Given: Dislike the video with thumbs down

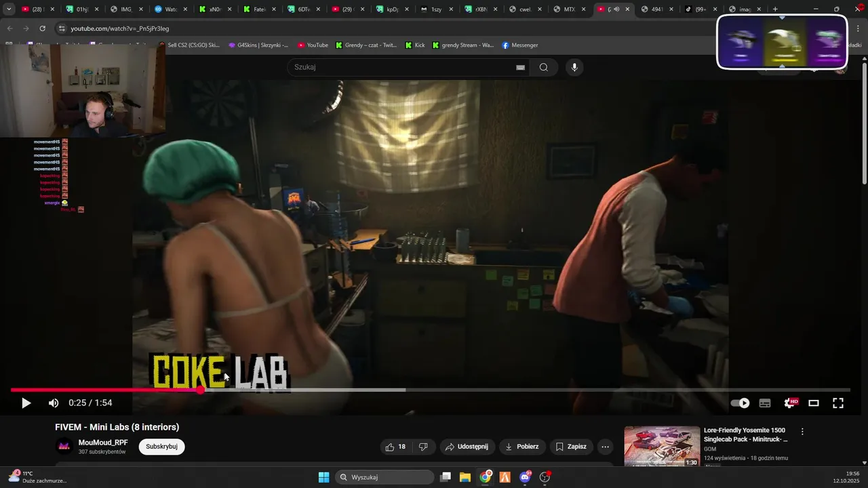Looking at the screenshot, I should (x=423, y=447).
